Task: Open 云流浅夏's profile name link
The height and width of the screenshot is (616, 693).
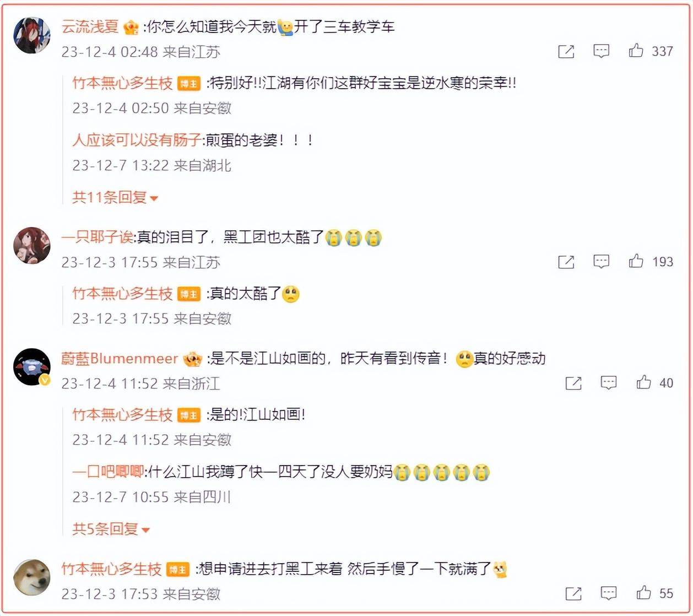Action: (90, 26)
